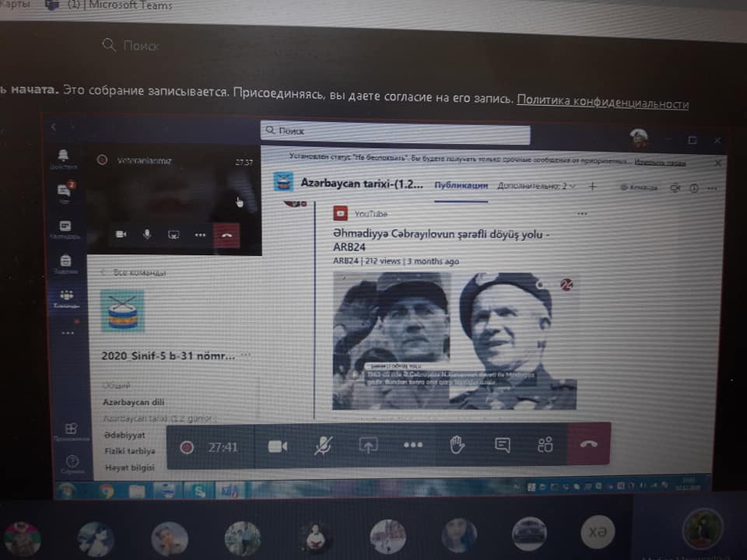The image size is (747, 560).
Task: Open more options on the YouTube post
Action: pos(582,214)
